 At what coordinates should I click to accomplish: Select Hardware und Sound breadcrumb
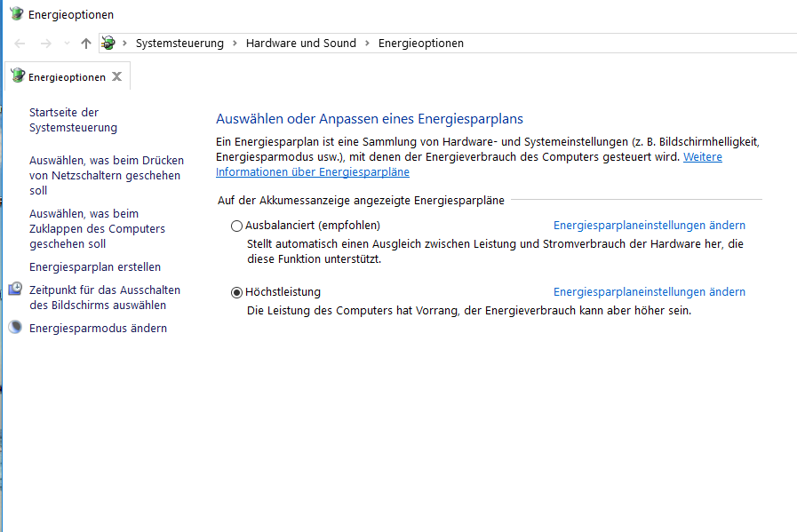coord(301,44)
